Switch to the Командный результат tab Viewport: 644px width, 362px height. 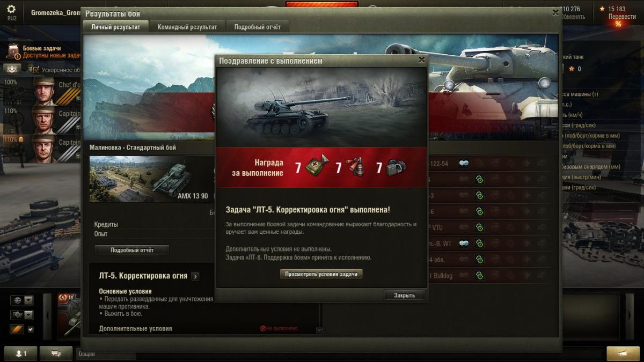[x=187, y=27]
